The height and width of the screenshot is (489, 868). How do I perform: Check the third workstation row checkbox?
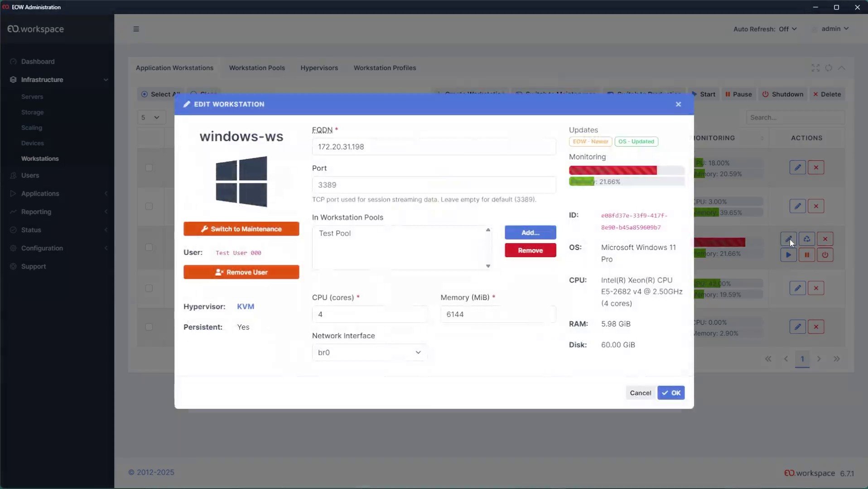(x=149, y=247)
